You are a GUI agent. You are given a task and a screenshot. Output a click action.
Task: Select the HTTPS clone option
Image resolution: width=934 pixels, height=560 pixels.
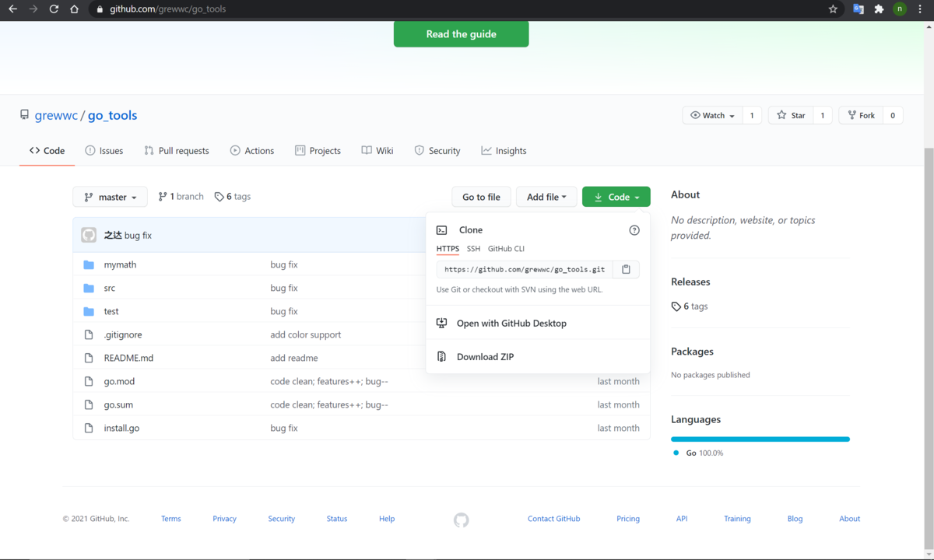(448, 249)
